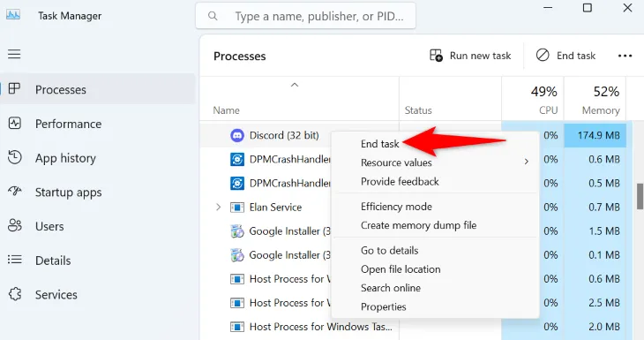Focus the name, publisher, or PID search box

[x=305, y=16]
